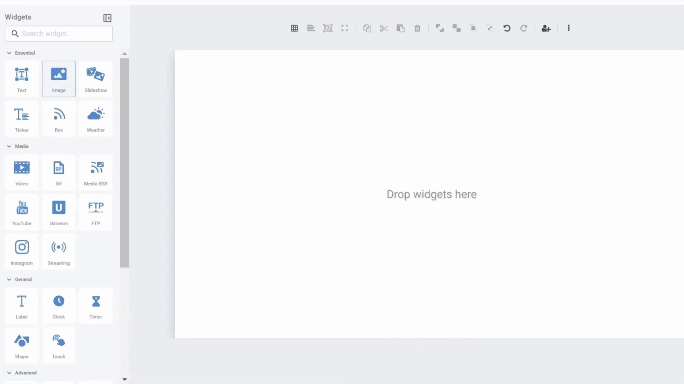Select the Instagram widget

[x=22, y=252]
